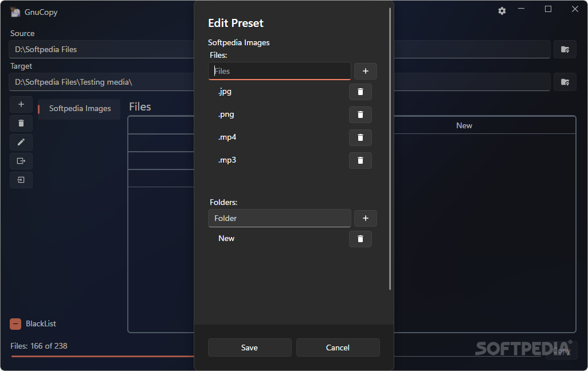The height and width of the screenshot is (371, 588).
Task: Edit preset with the pencil icon
Action: click(x=21, y=142)
